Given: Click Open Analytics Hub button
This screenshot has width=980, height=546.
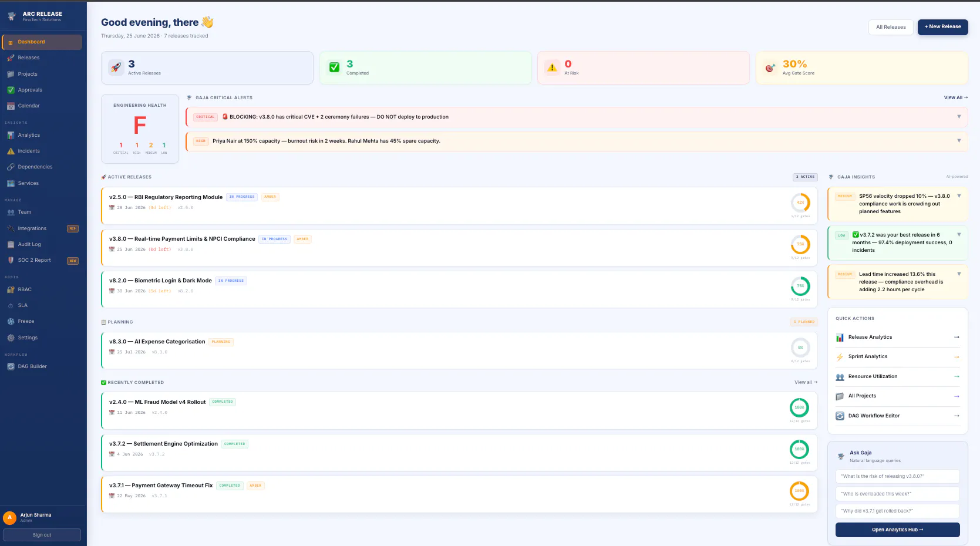Looking at the screenshot, I should [x=897, y=530].
